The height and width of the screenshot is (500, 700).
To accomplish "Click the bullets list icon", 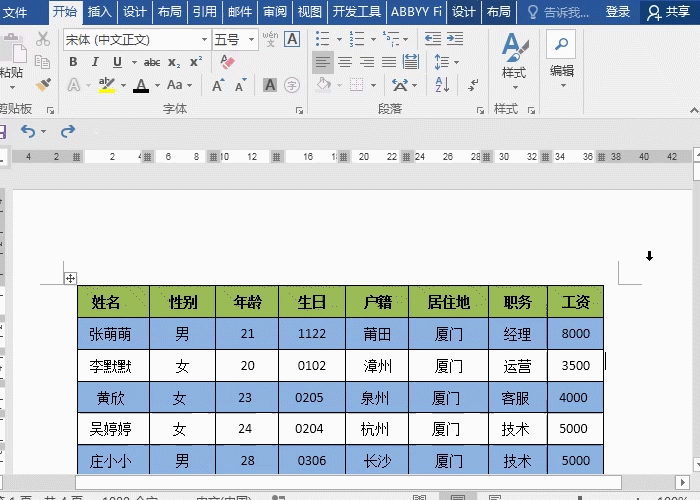I will 322,39.
